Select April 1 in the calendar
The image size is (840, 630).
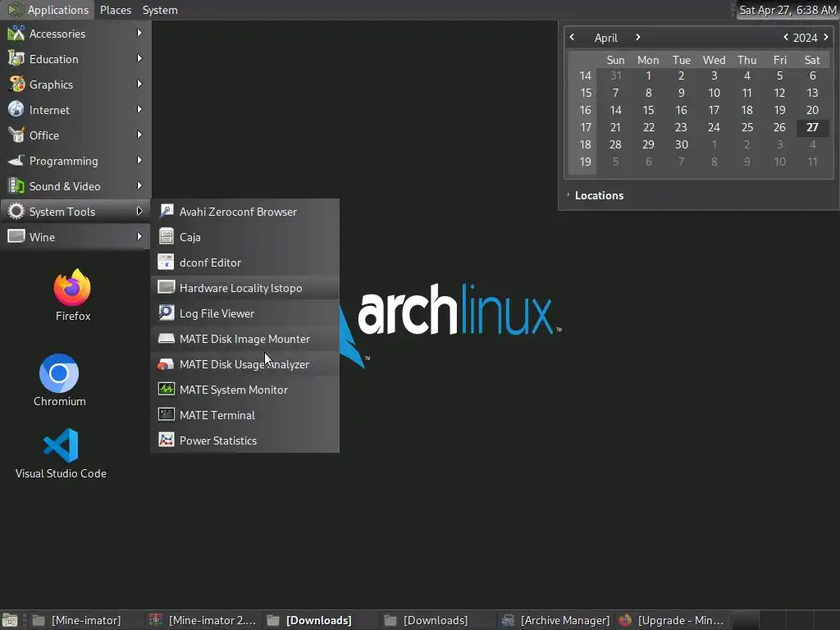[648, 76]
